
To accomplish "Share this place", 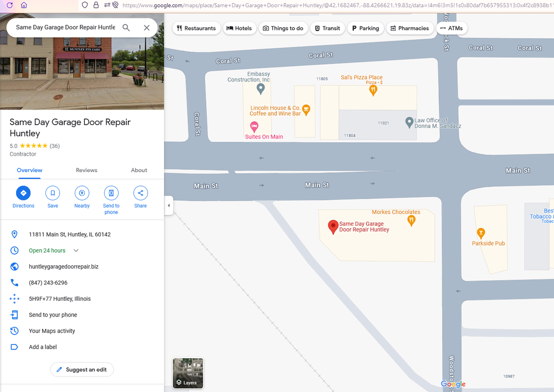I will 141,193.
